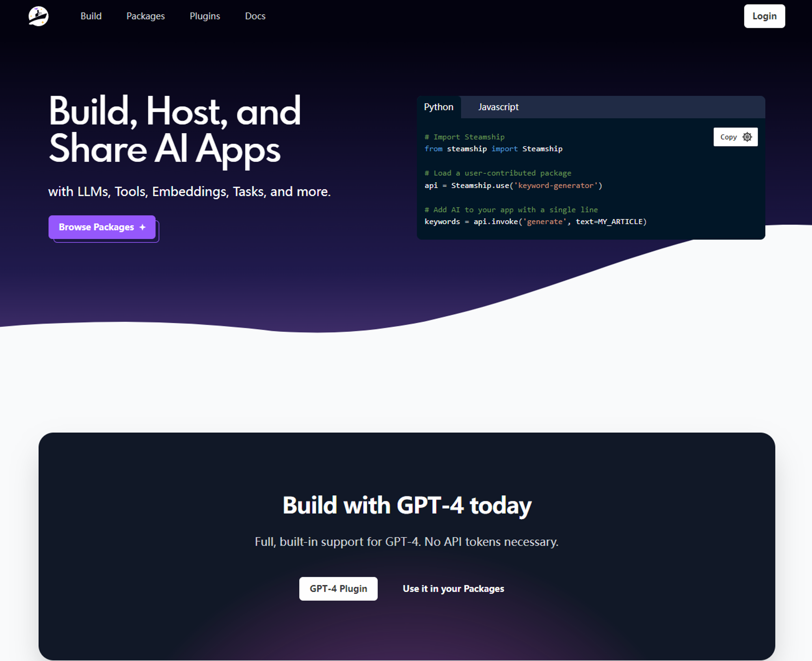Image resolution: width=812 pixels, height=661 pixels.
Task: Click the Build, Host, and Share heading
Action: pos(175,130)
